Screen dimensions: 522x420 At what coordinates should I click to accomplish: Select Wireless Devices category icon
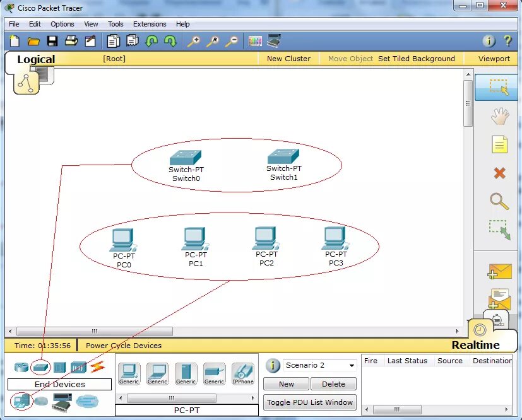click(x=78, y=367)
